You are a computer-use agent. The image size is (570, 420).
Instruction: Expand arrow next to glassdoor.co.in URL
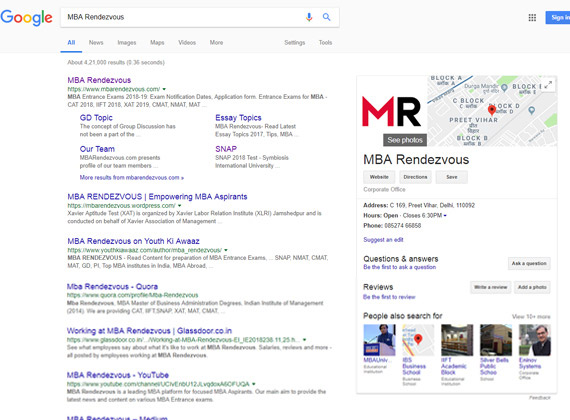(304, 340)
